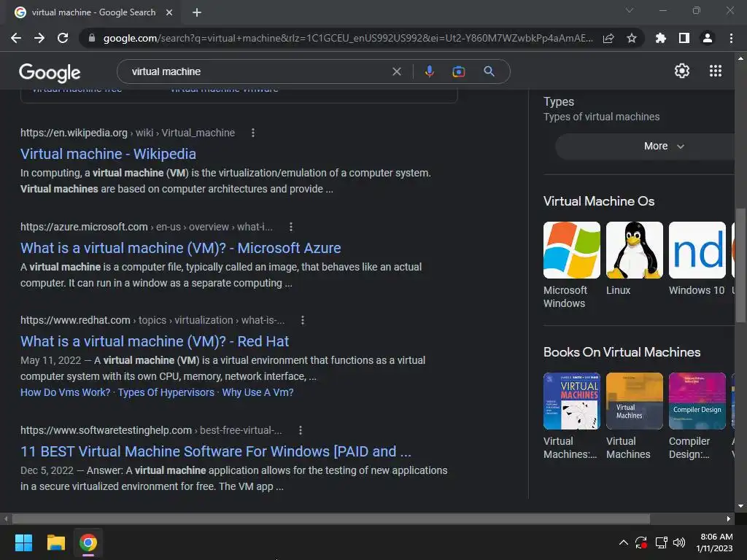Open the Virtual Machines: book cover
The width and height of the screenshot is (747, 560).
click(x=572, y=401)
